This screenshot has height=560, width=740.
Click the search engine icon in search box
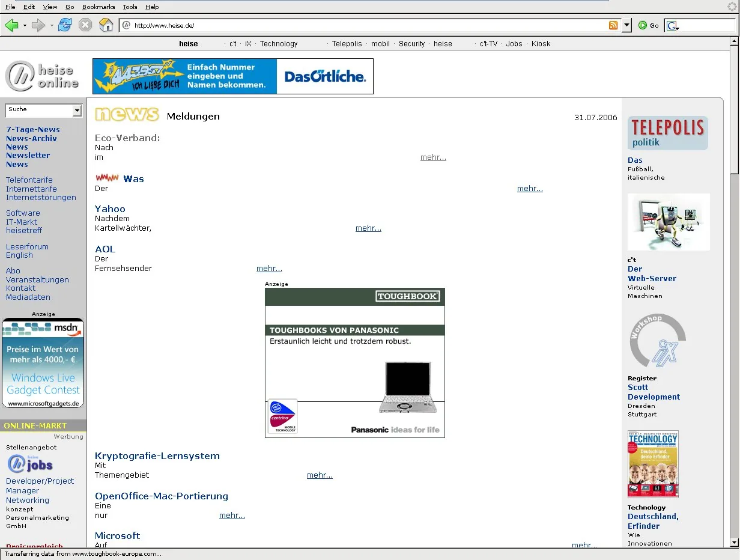click(x=673, y=26)
